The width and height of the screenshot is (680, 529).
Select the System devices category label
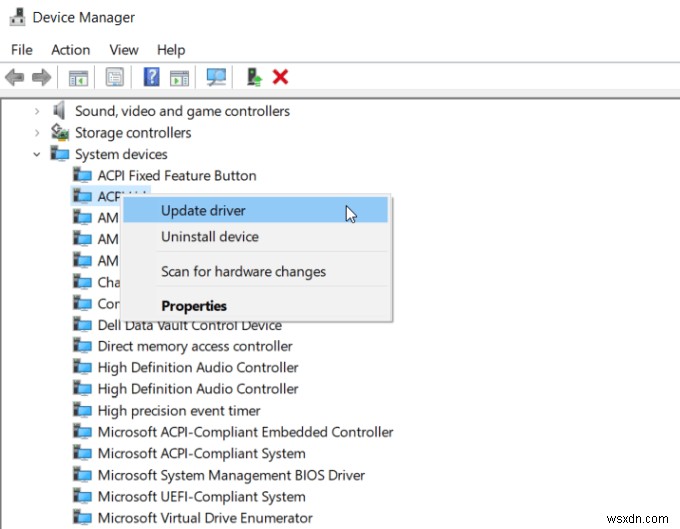pos(121,154)
